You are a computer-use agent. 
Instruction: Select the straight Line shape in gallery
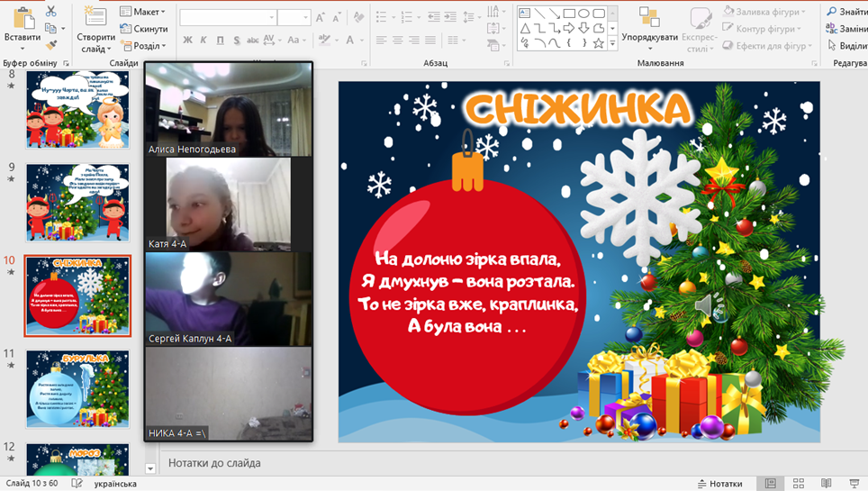(539, 14)
